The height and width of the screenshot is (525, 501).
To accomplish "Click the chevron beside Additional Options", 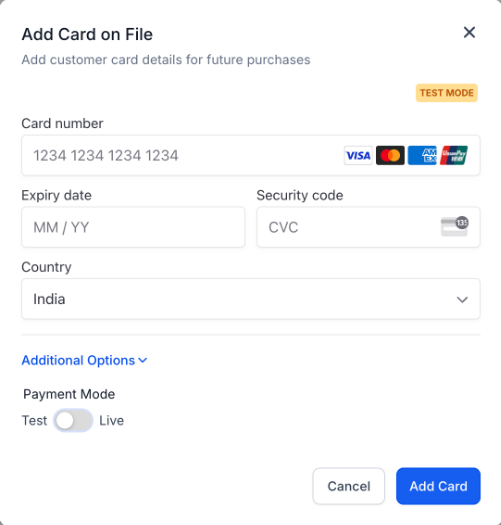I will tap(143, 361).
